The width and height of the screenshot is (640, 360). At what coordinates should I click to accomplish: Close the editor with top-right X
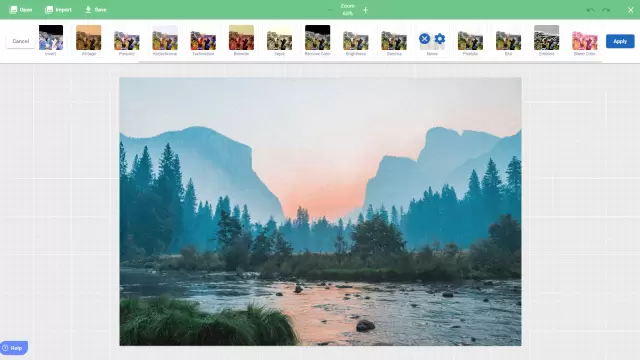pos(631,10)
